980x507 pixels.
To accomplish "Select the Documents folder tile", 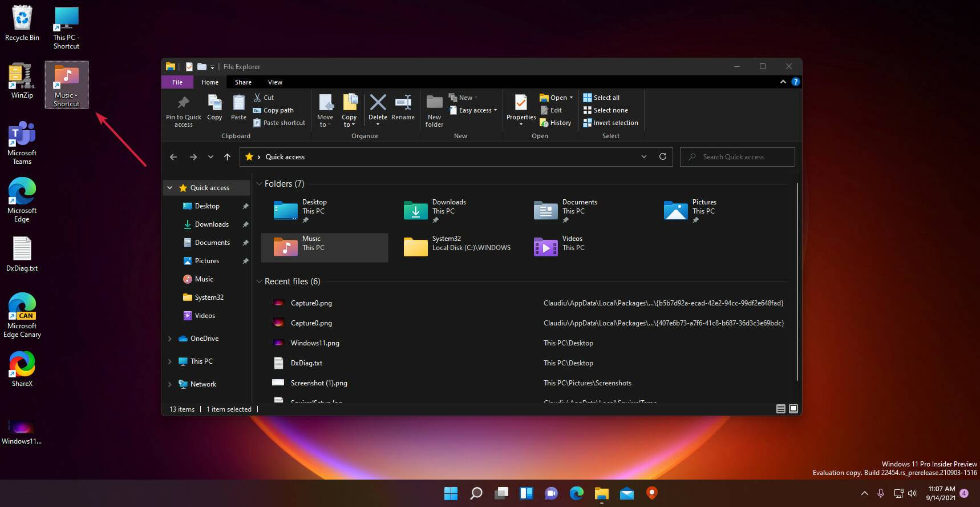I will [x=585, y=211].
